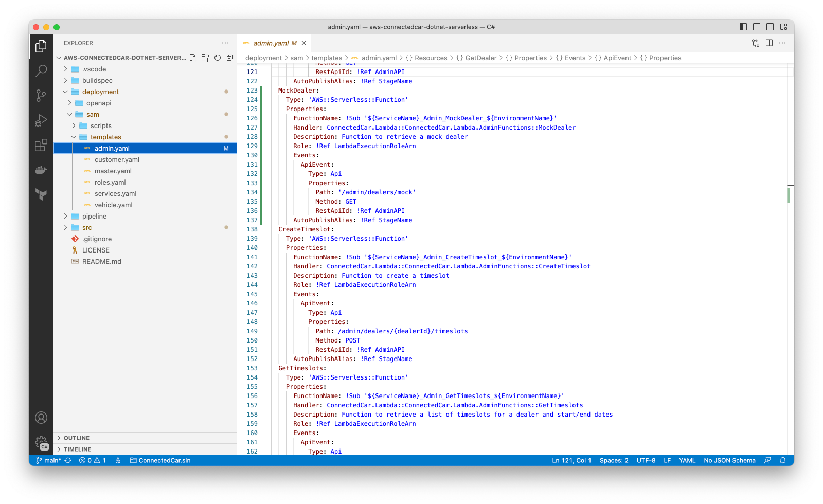The image size is (823, 504).
Task: Change end of line sequence LF
Action: click(x=667, y=460)
